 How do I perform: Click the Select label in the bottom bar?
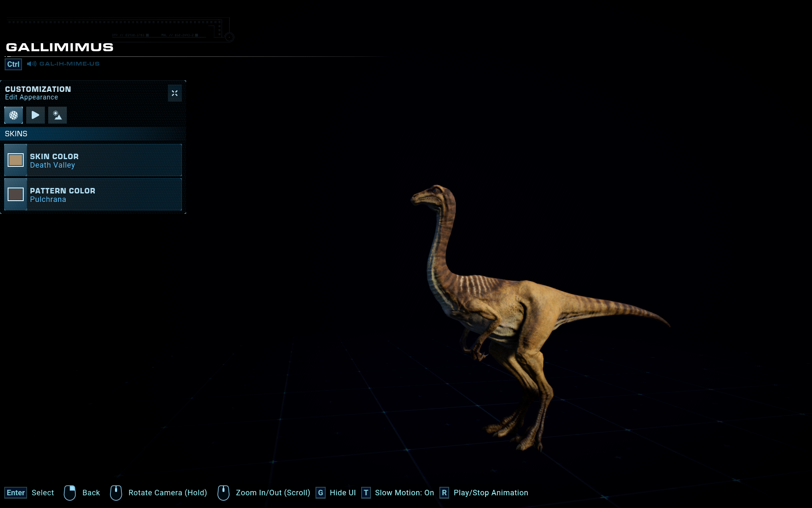pos(43,493)
